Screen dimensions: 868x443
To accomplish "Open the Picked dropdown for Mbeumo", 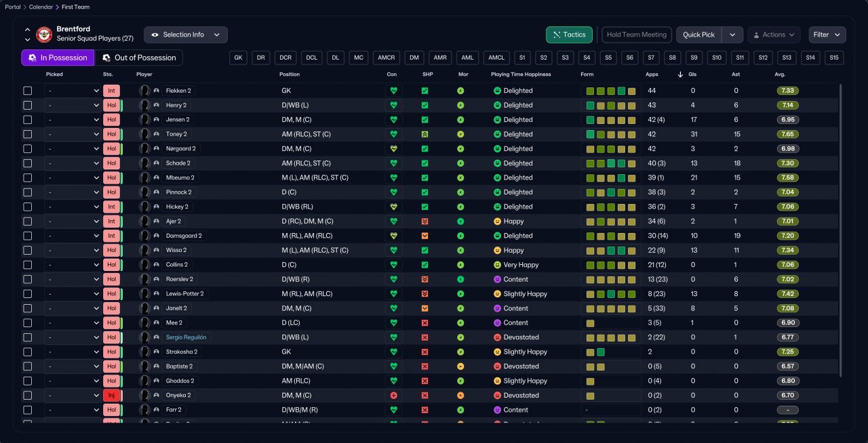I will [73, 177].
